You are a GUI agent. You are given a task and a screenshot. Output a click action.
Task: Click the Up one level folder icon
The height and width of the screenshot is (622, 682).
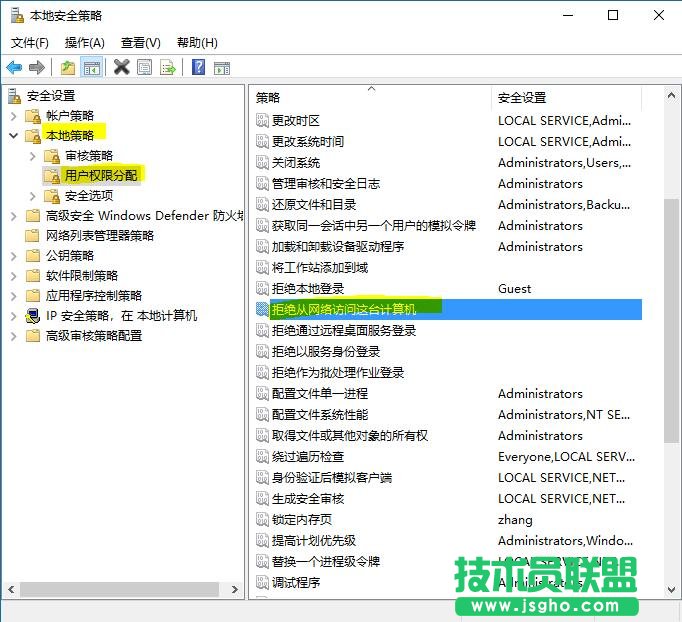coord(68,68)
